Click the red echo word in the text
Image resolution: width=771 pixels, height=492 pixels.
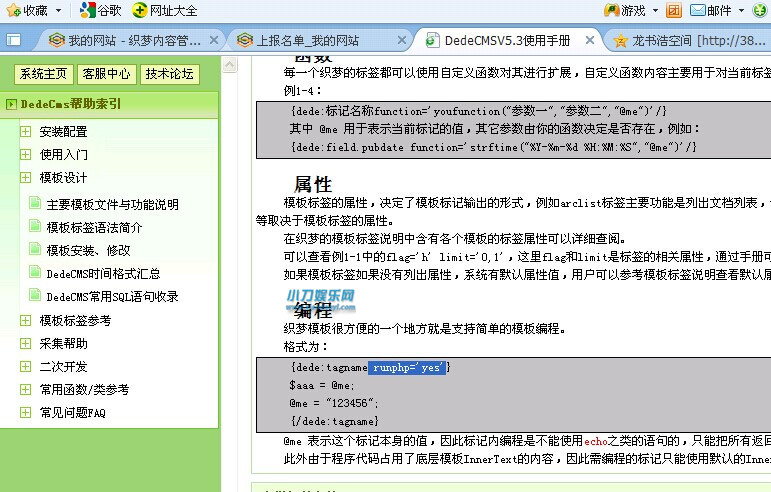[596, 441]
